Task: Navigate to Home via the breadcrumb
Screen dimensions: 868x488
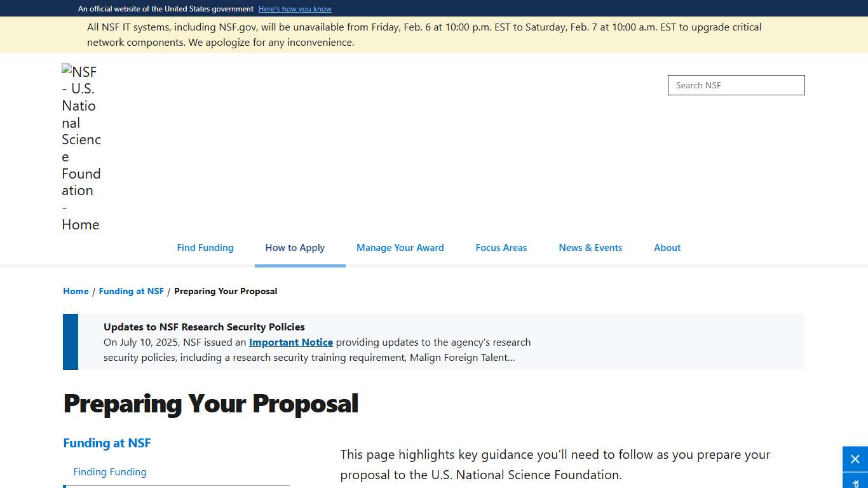Action: (x=76, y=291)
